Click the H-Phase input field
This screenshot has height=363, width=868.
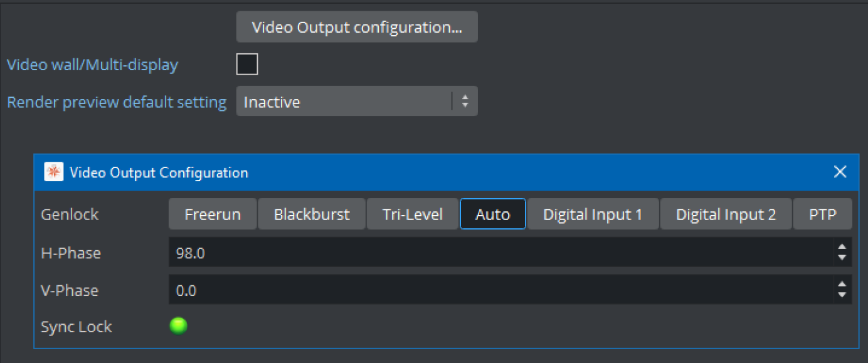coord(502,253)
